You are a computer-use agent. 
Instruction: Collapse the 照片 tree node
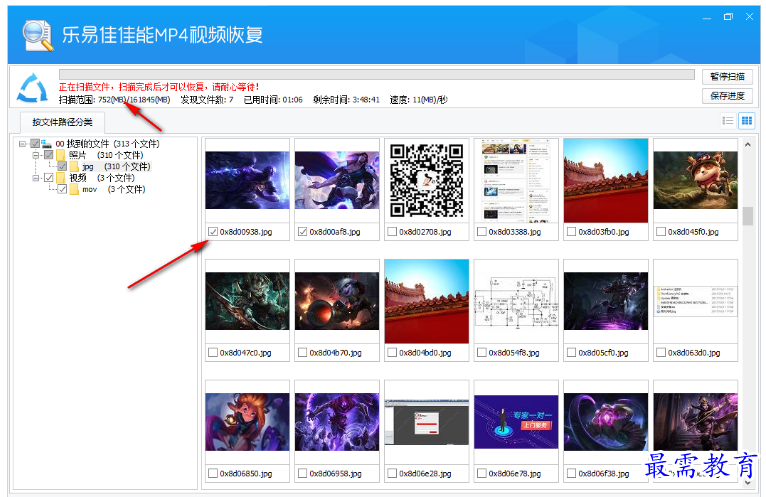coord(35,155)
